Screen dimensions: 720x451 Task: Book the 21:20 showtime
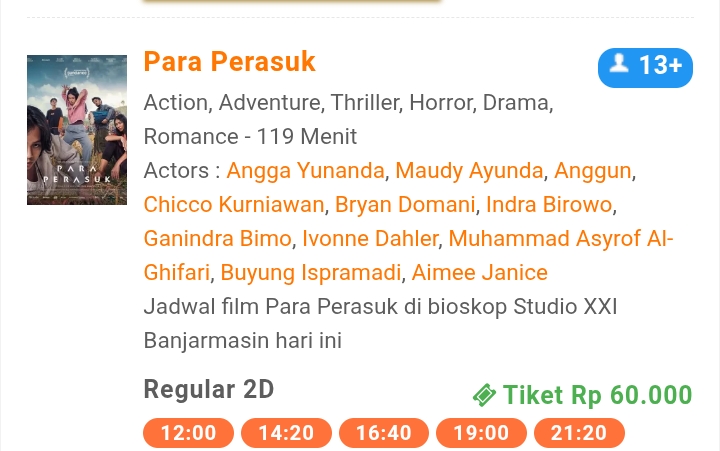(579, 433)
